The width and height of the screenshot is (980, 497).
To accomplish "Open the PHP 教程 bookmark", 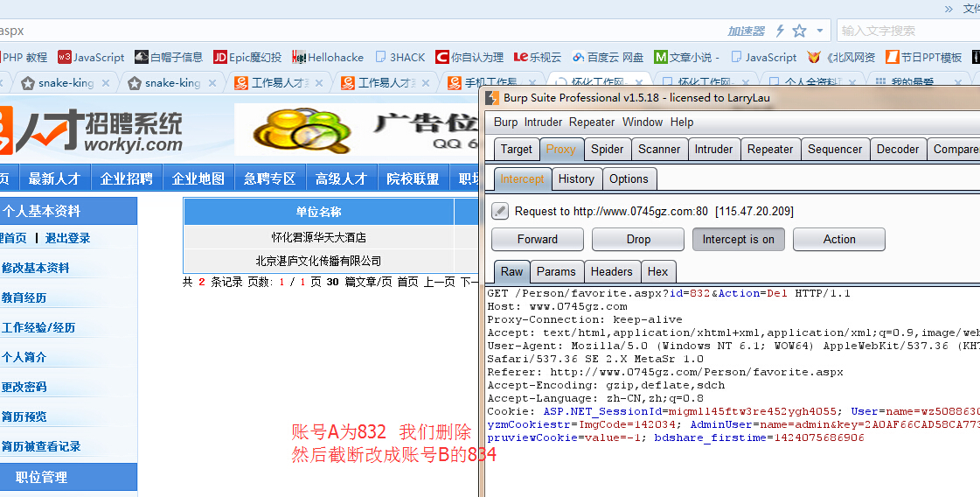I will tap(24, 57).
